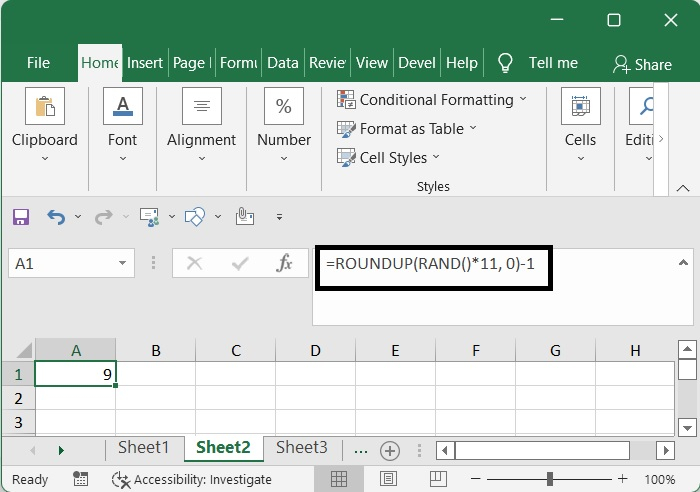Image resolution: width=700 pixels, height=492 pixels.
Task: Show more sheets with ellipsis button
Action: (361, 451)
